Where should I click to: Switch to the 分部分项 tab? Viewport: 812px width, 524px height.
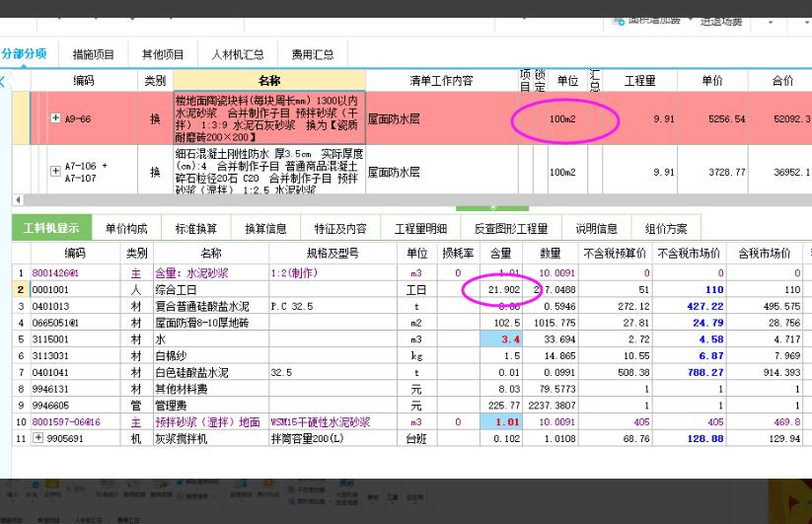[25, 53]
